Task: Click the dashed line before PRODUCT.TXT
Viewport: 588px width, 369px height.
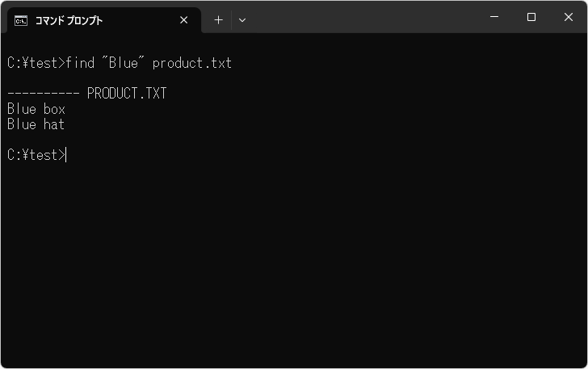Action: click(43, 94)
